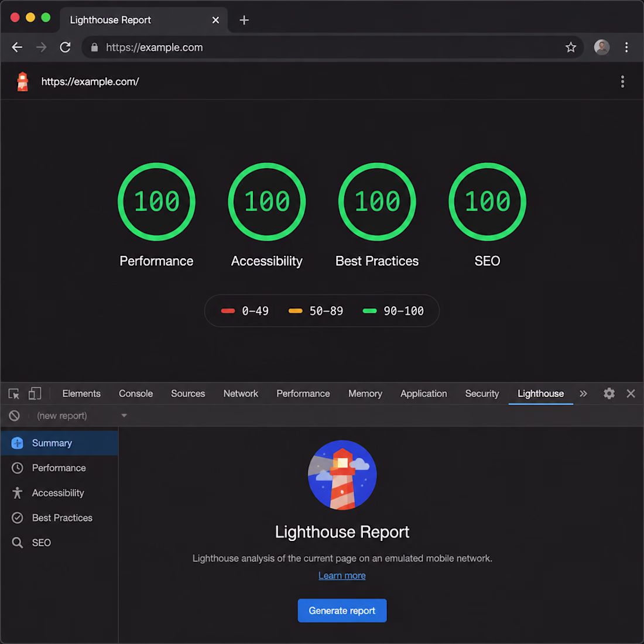Toggle the device toolbar icon
Image resolution: width=644 pixels, height=644 pixels.
pos(35,393)
